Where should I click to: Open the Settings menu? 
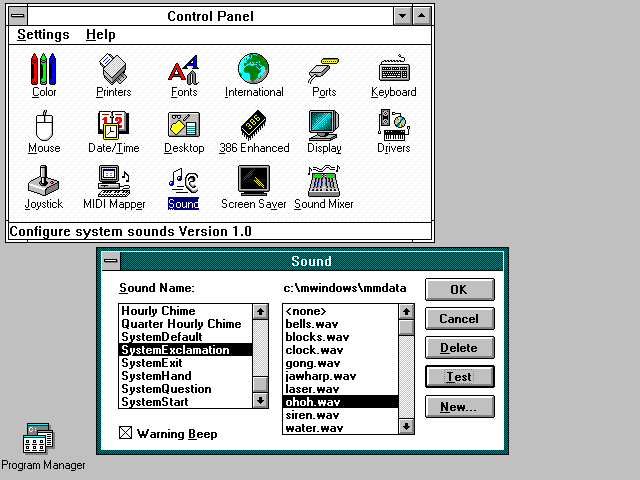(x=43, y=35)
